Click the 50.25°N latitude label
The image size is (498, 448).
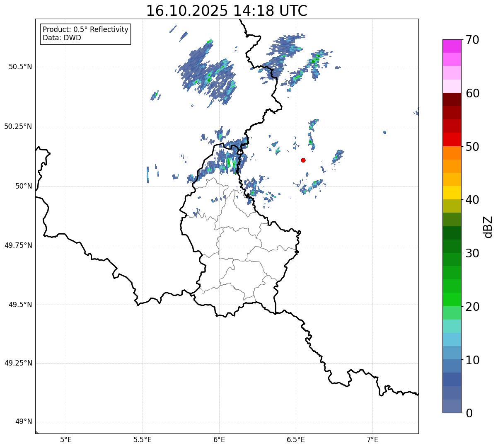tap(18, 126)
